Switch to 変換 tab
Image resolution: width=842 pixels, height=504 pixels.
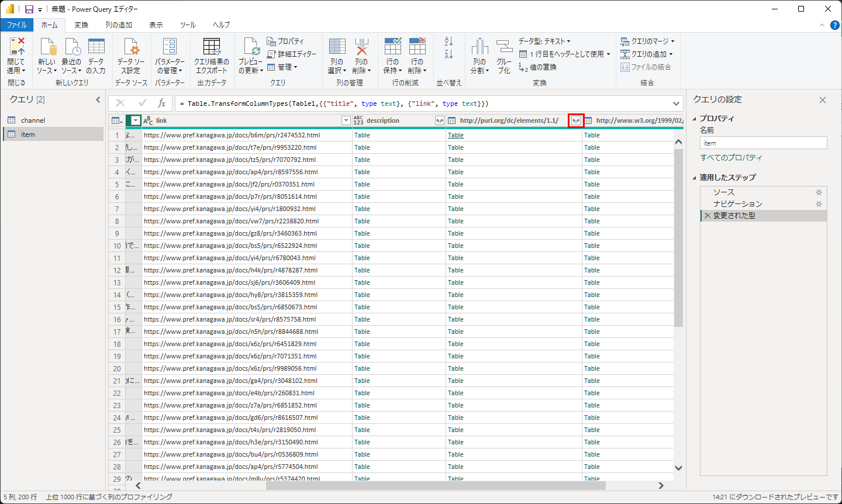(81, 25)
